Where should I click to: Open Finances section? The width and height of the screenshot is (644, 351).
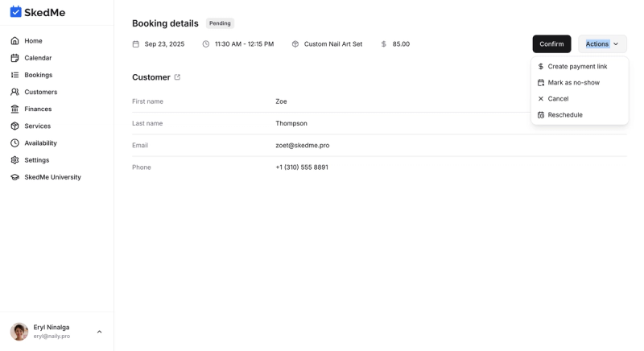click(38, 109)
